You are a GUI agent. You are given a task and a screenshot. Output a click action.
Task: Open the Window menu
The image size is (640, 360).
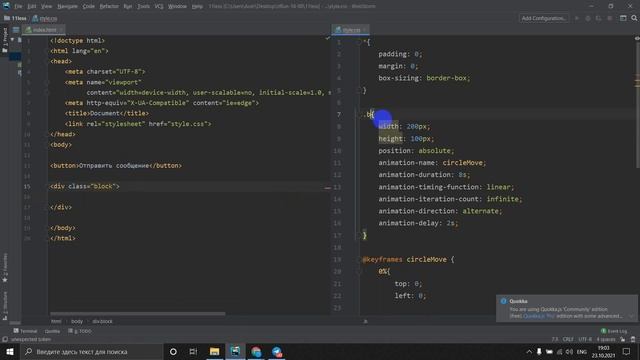point(177,6)
